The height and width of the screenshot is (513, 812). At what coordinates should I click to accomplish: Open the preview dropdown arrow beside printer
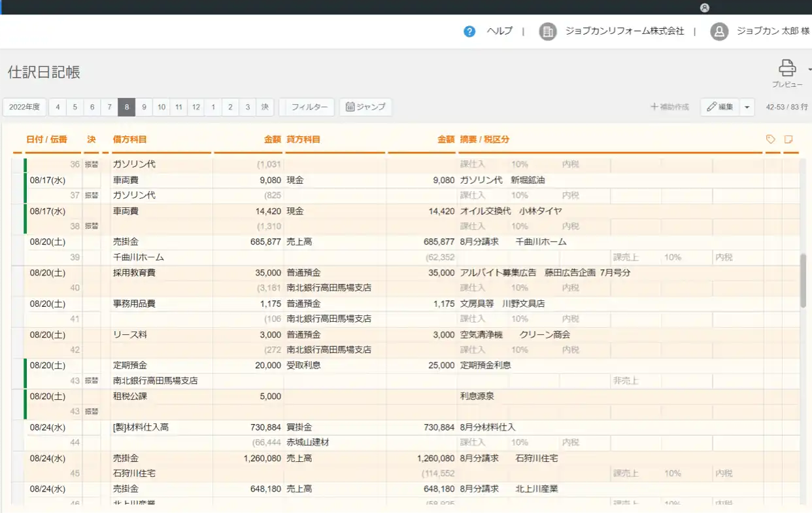(809, 69)
